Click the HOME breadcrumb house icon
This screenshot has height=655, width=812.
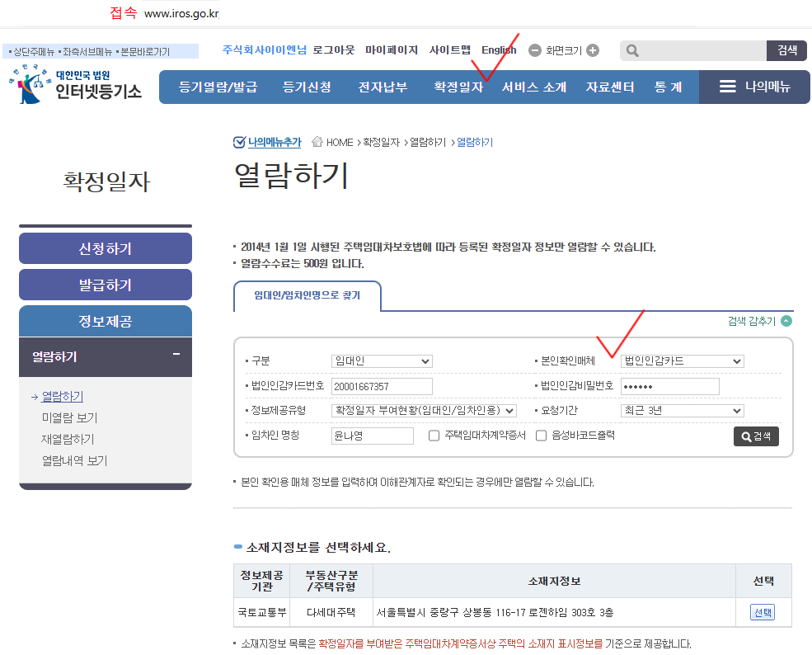tap(317, 142)
